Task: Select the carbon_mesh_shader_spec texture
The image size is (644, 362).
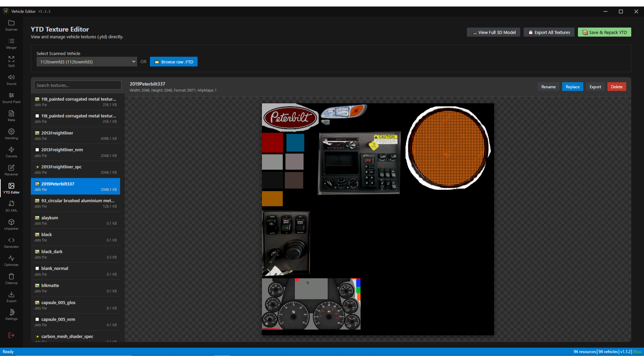Action: 75,337
